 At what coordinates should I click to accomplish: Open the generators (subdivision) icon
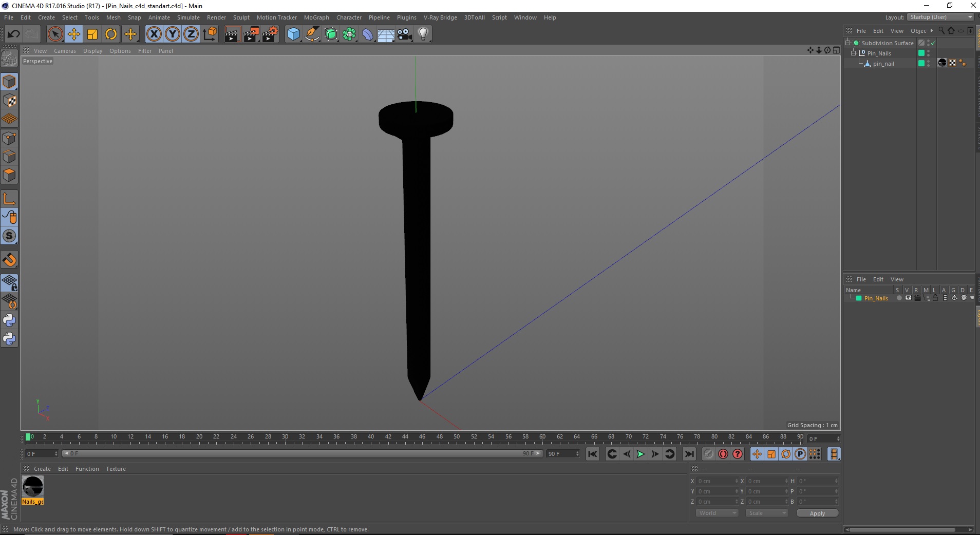coord(331,34)
